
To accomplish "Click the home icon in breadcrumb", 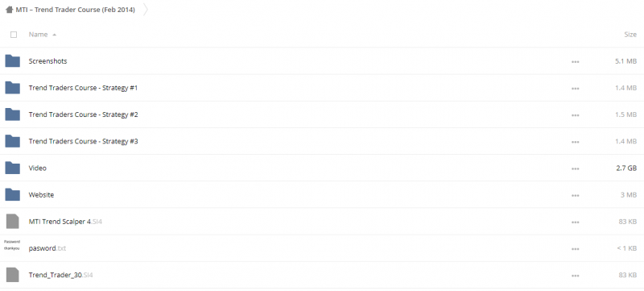I will point(9,10).
